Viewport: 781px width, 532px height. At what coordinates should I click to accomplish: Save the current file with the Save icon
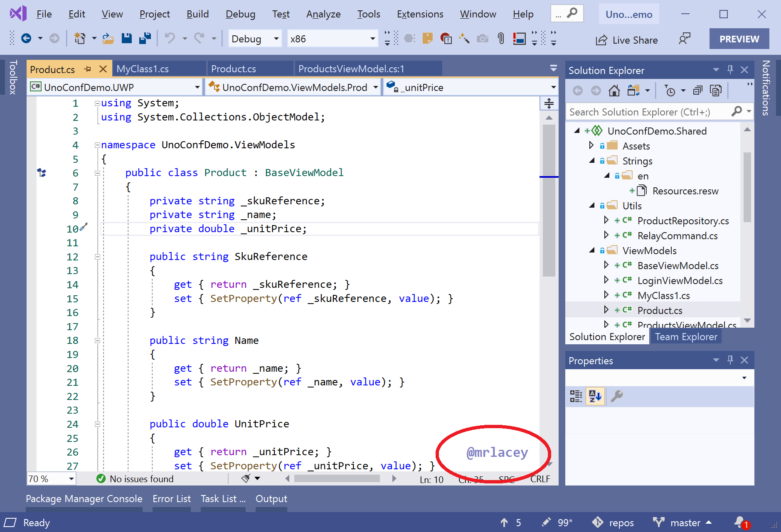click(x=126, y=39)
